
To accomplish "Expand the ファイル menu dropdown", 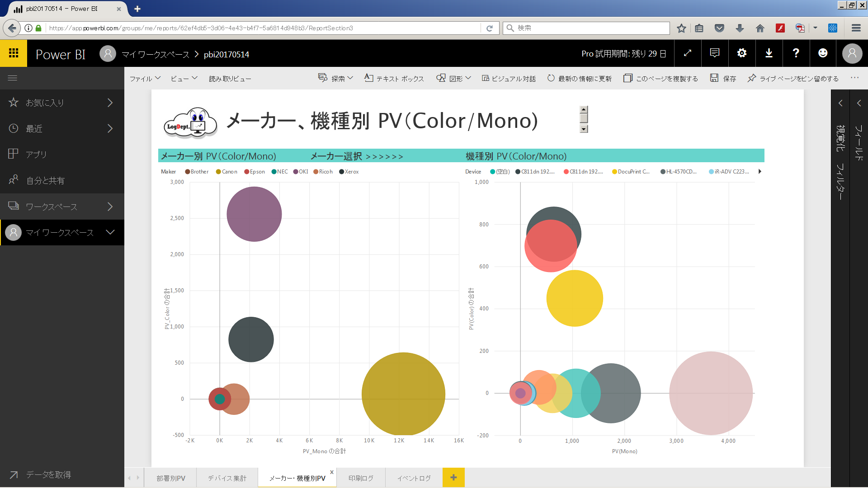I will click(x=145, y=78).
